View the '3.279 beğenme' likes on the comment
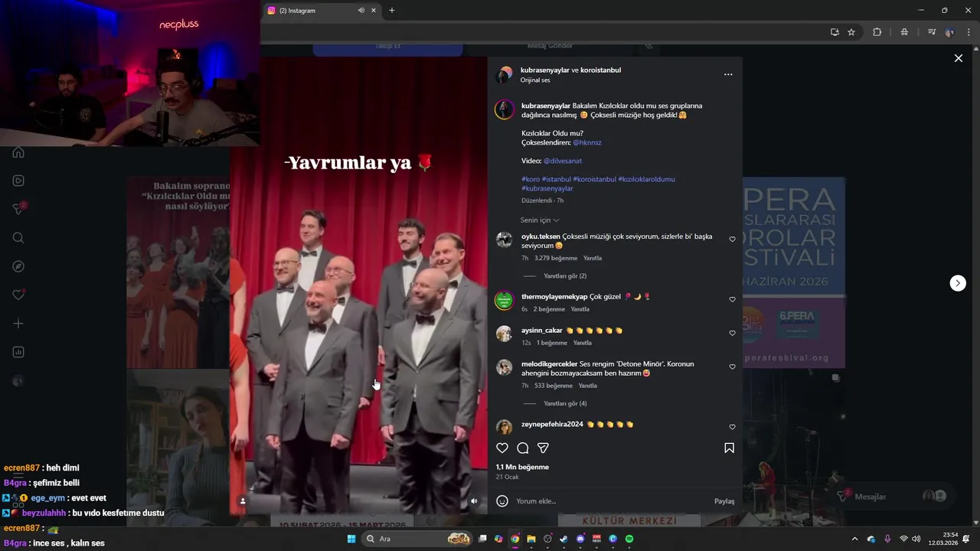 point(556,259)
